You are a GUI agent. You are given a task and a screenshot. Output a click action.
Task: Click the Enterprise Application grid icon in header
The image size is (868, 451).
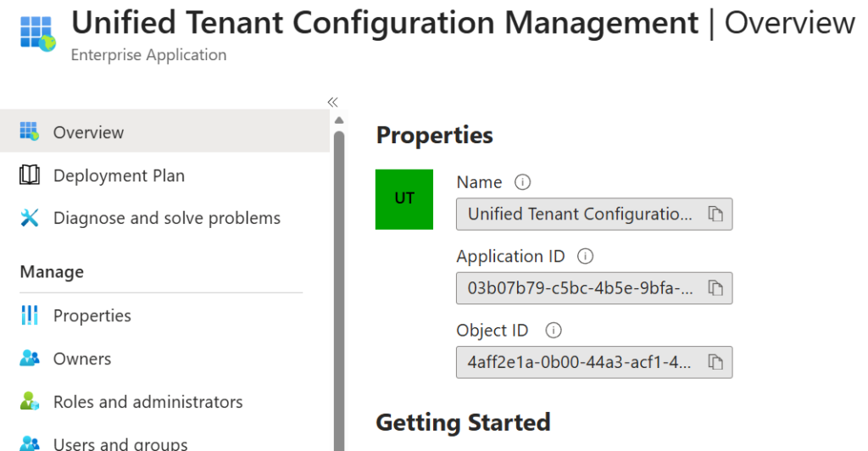click(36, 31)
